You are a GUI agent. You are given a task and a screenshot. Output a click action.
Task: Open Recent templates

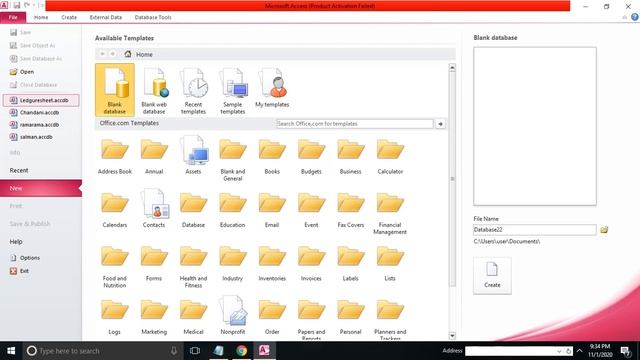[x=193, y=91]
